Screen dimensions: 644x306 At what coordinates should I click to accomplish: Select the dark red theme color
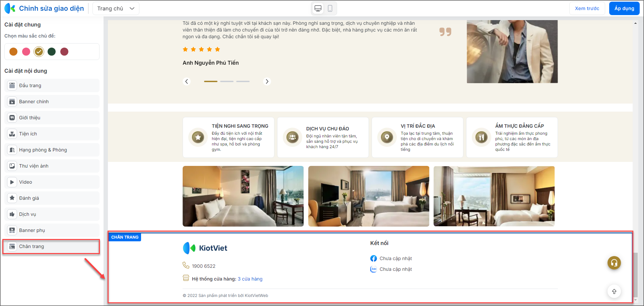tap(64, 52)
